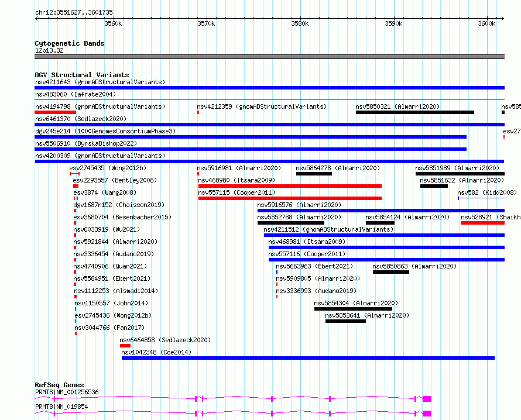521x420 pixels.
Task: Click the 3590k ruler position
Action: click(393, 23)
